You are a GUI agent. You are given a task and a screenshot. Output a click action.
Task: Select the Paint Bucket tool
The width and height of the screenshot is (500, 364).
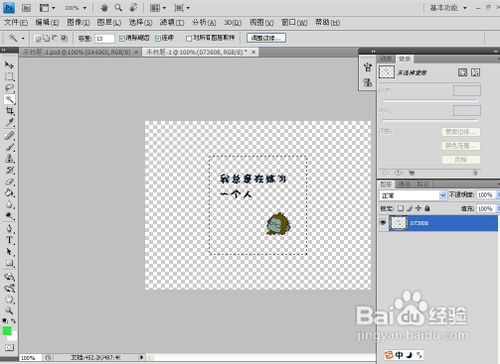(10, 193)
